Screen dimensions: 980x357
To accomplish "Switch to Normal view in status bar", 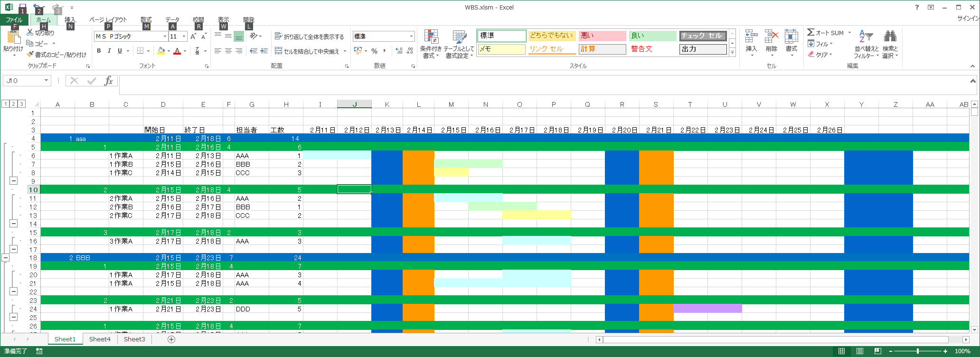I will [841, 351].
